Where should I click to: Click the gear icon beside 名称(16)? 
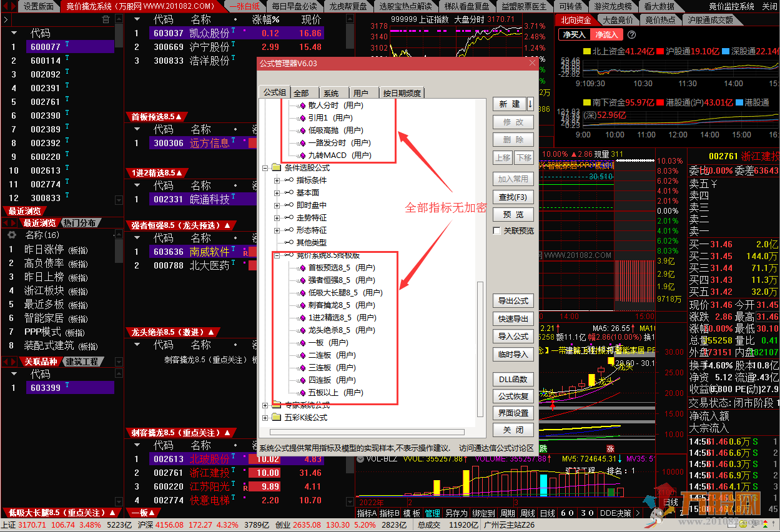point(11,235)
